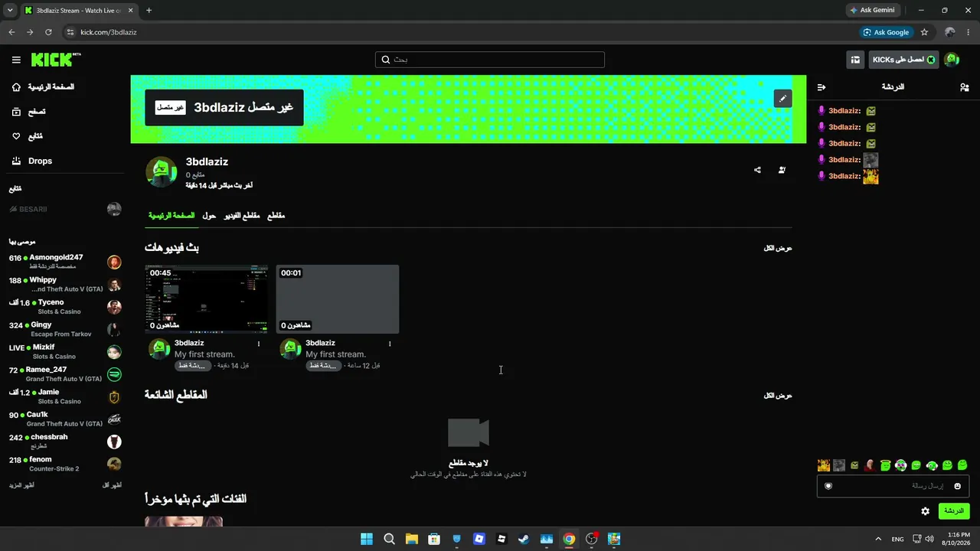Click the Windows Start button
The width and height of the screenshot is (980, 551).
(x=367, y=539)
